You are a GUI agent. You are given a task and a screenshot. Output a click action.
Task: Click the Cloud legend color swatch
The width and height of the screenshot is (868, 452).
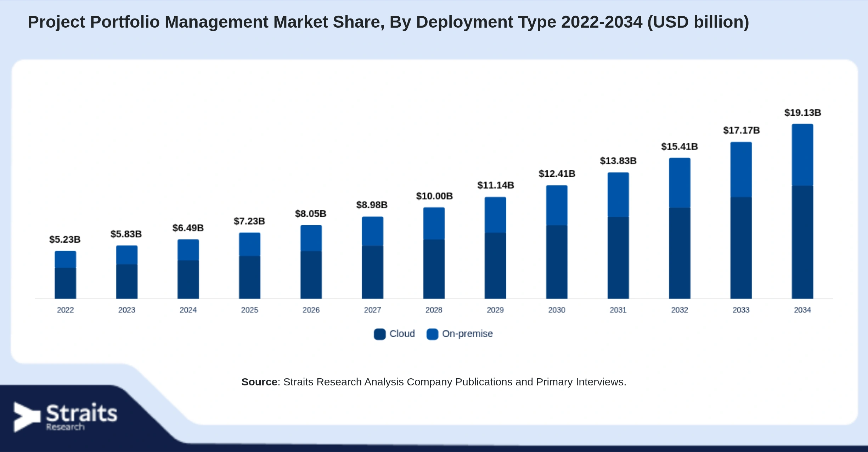[x=379, y=334]
